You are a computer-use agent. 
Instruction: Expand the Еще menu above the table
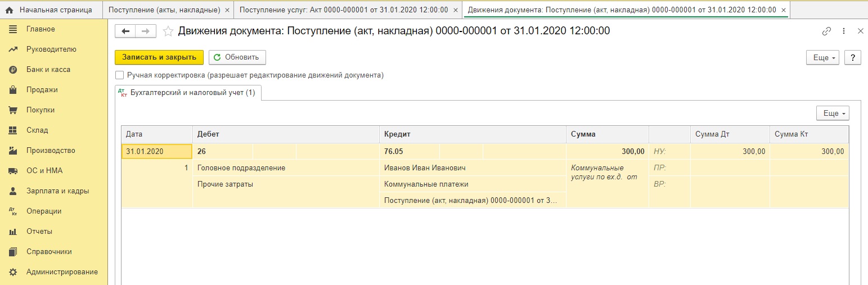833,114
